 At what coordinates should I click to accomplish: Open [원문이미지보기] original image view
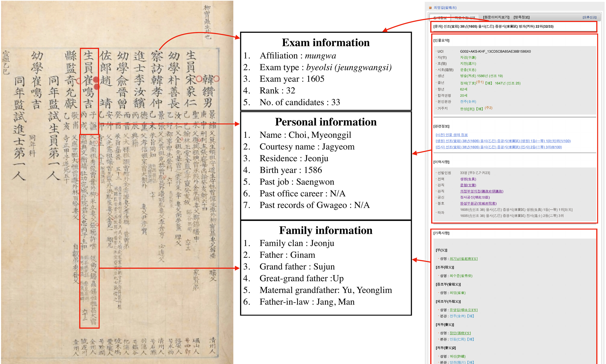pyautogui.click(x=496, y=17)
